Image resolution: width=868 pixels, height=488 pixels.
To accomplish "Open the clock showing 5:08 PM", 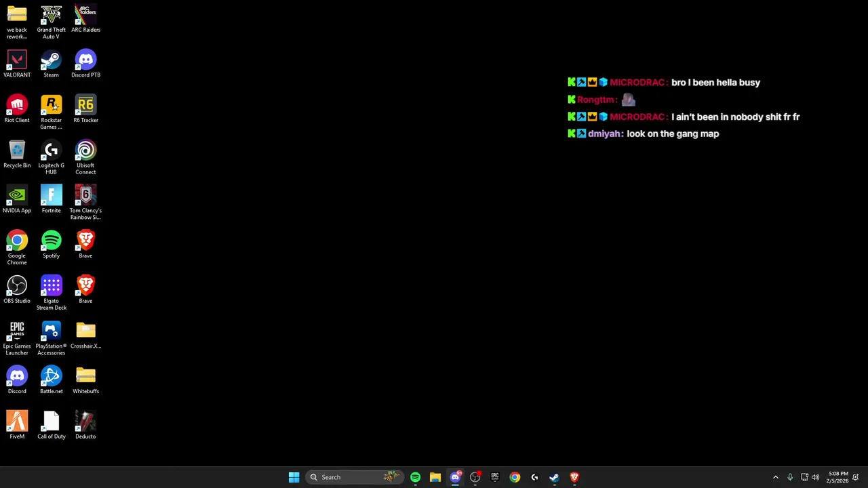I will (x=837, y=477).
